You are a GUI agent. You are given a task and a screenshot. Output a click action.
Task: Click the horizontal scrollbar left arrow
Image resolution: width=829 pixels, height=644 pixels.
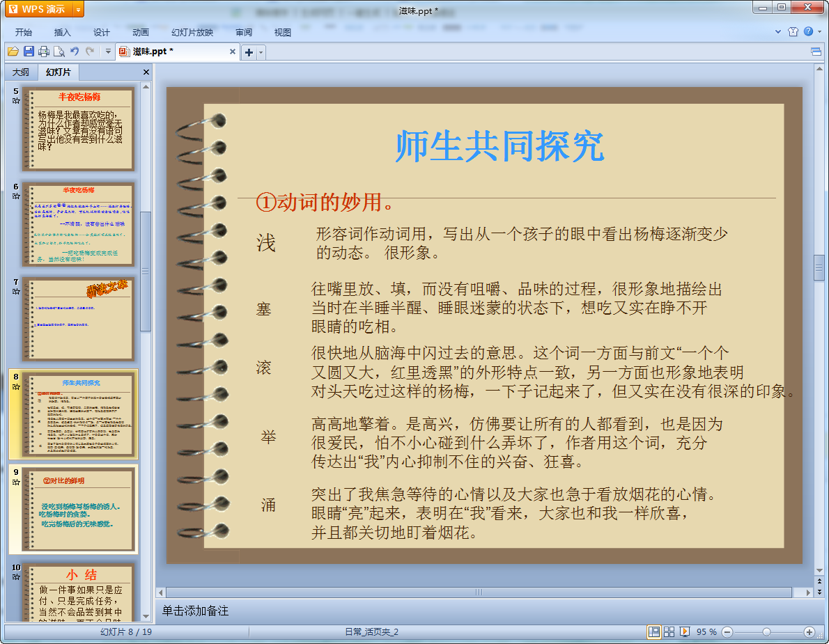tap(161, 592)
